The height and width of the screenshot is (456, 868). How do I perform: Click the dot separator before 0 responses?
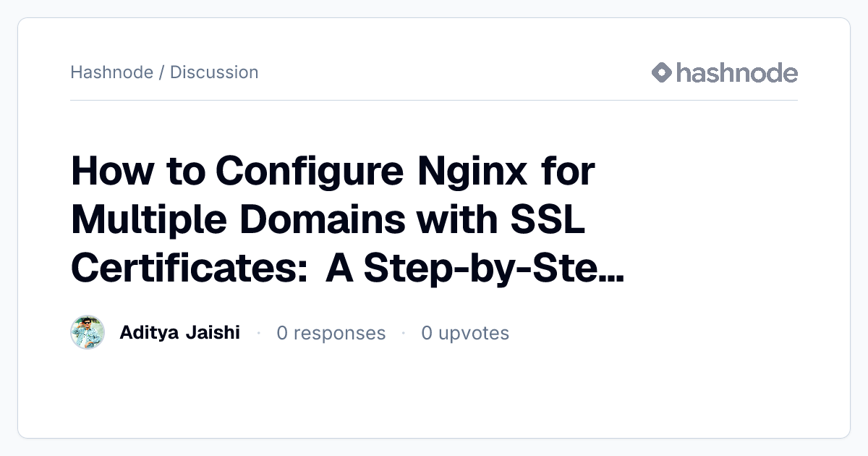(258, 333)
